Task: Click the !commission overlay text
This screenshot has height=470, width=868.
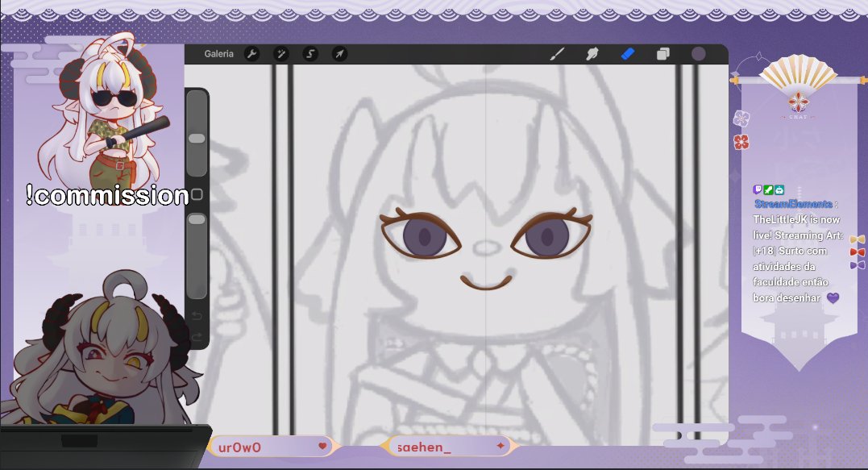Action: [x=107, y=195]
